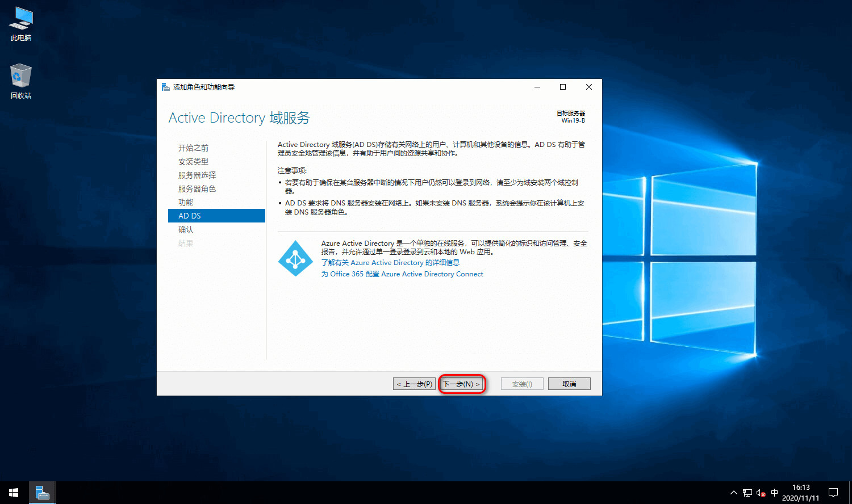Viewport: 852px width, 504px height.
Task: Switch the Chinese input method indicator
Action: point(774,493)
